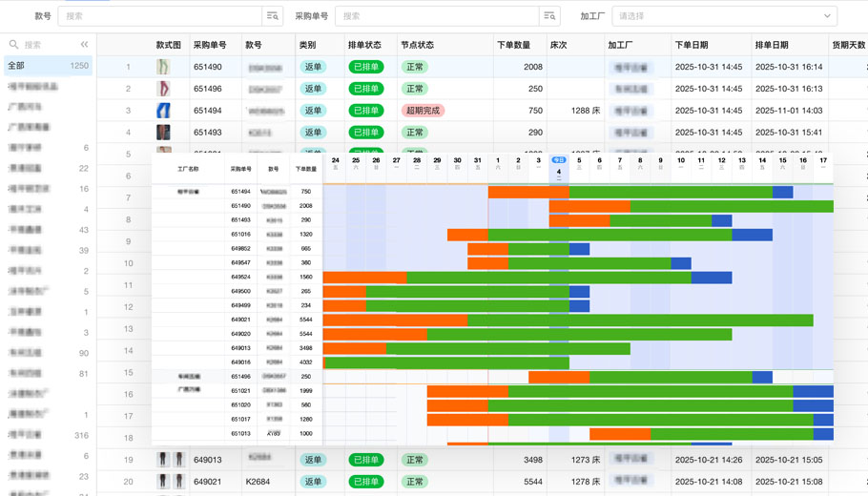The width and height of the screenshot is (868, 496).
Task: Open style thumbnail for order 651494
Action: pyautogui.click(x=164, y=111)
